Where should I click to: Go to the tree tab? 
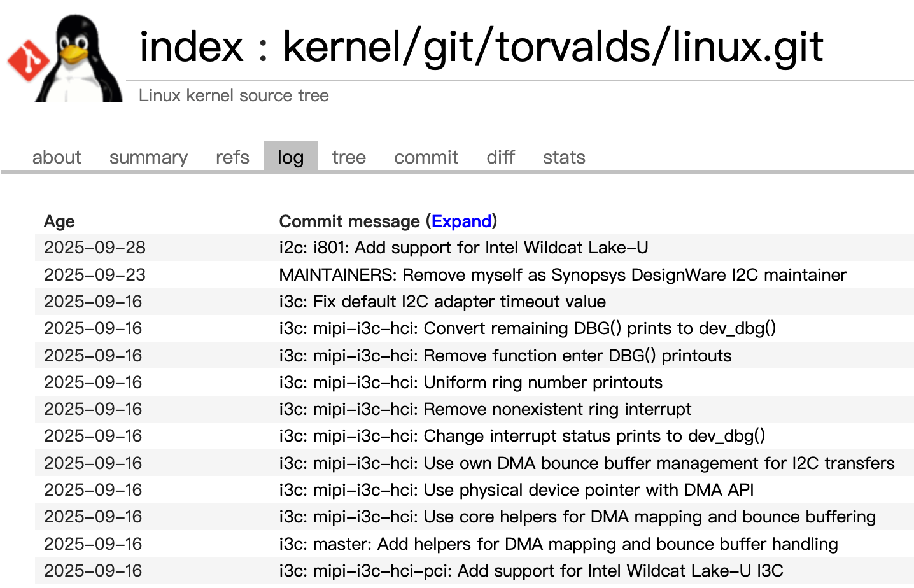click(349, 157)
